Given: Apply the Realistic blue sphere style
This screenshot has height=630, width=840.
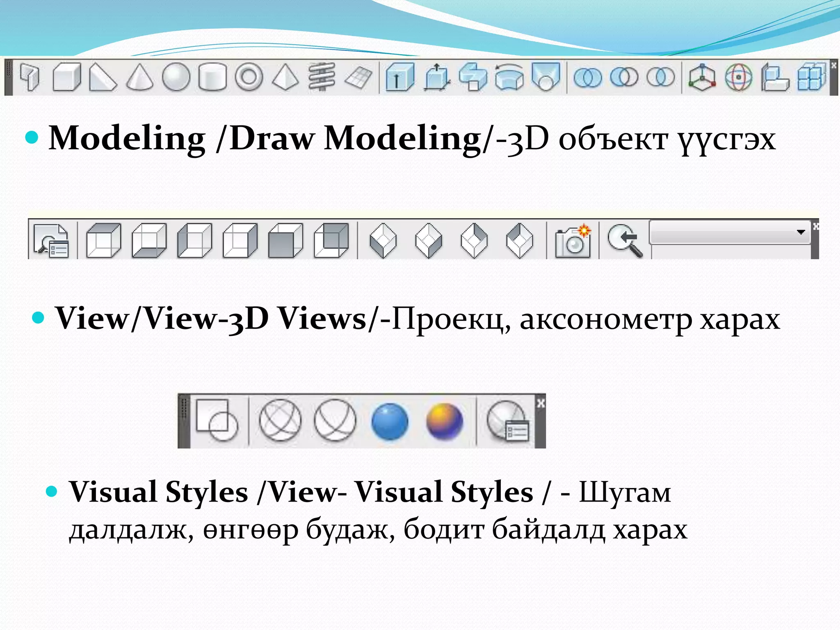Looking at the screenshot, I should (x=390, y=422).
